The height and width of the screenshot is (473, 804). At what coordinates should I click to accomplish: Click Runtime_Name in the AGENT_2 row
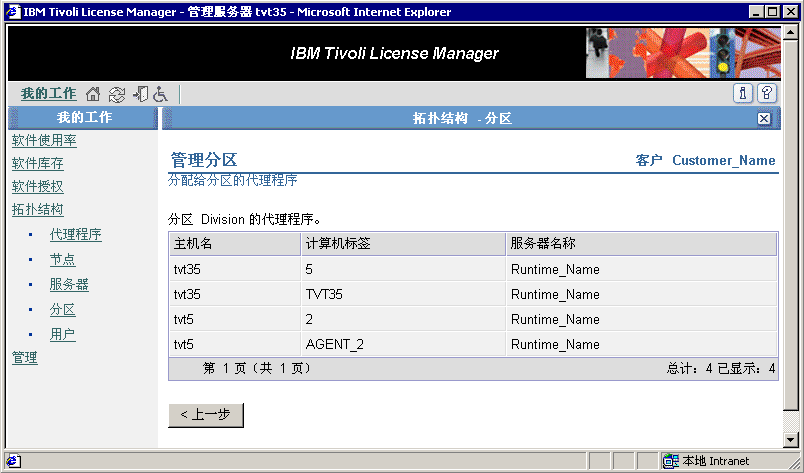555,344
